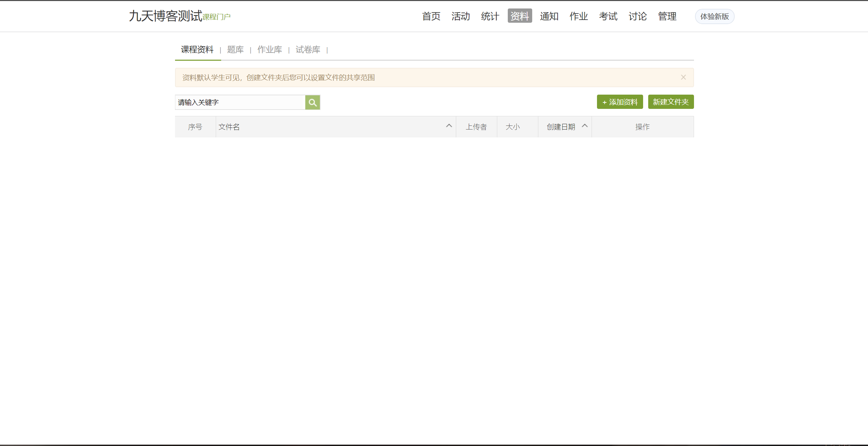Select the 课程资料 tab
The width and height of the screenshot is (868, 446).
[197, 50]
